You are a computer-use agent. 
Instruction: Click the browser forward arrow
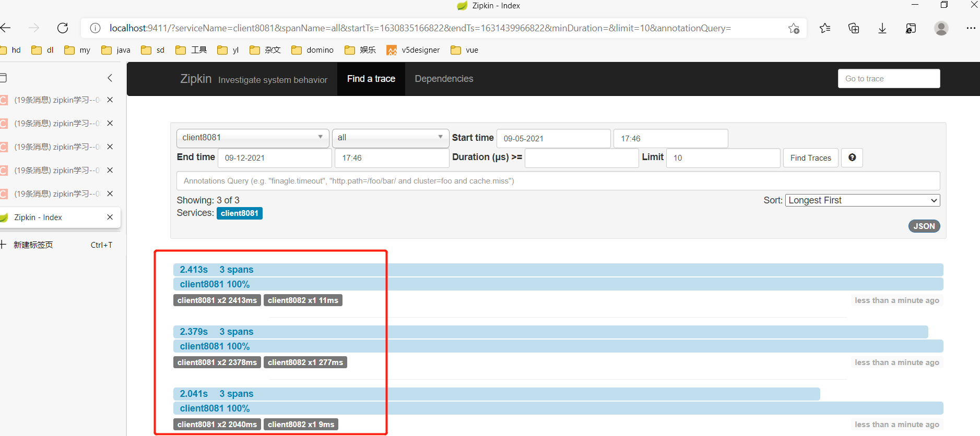click(x=34, y=28)
